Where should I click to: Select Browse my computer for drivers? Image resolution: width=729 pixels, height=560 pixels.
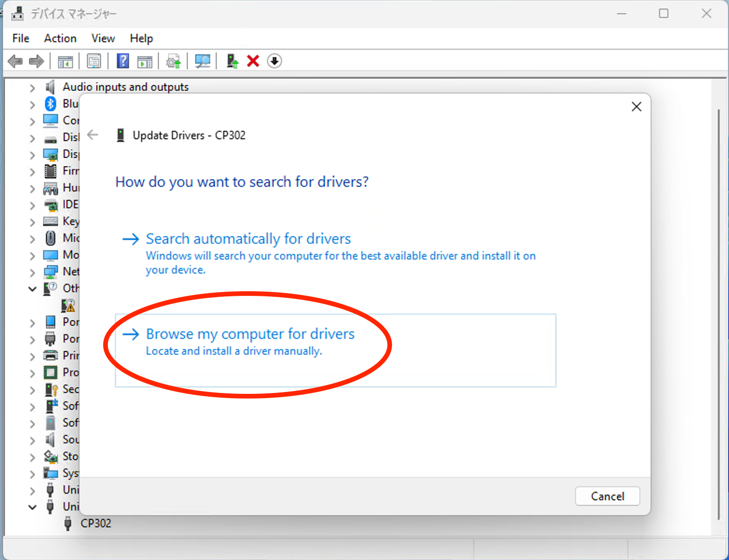tap(250, 334)
